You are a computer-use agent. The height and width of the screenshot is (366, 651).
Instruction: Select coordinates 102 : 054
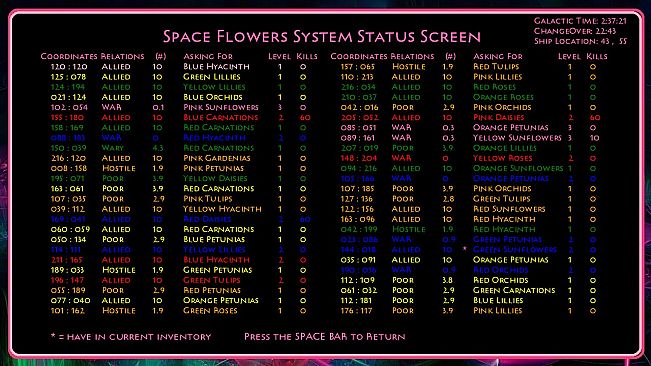tap(69, 107)
